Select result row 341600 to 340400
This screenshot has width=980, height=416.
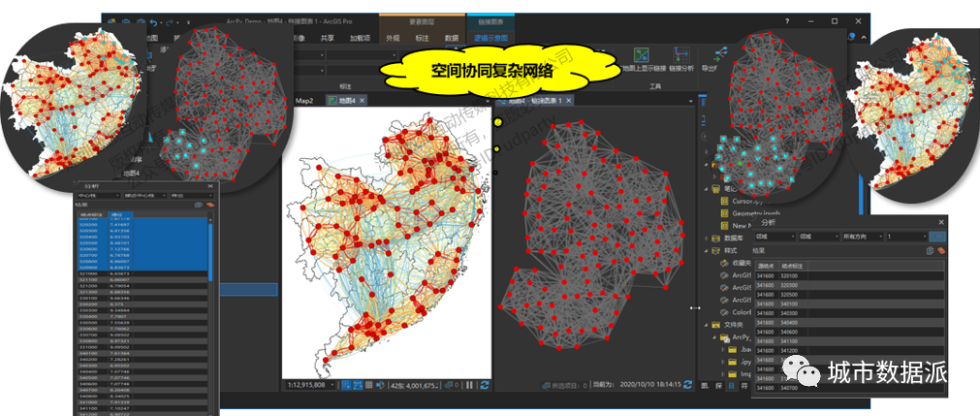pos(850,322)
